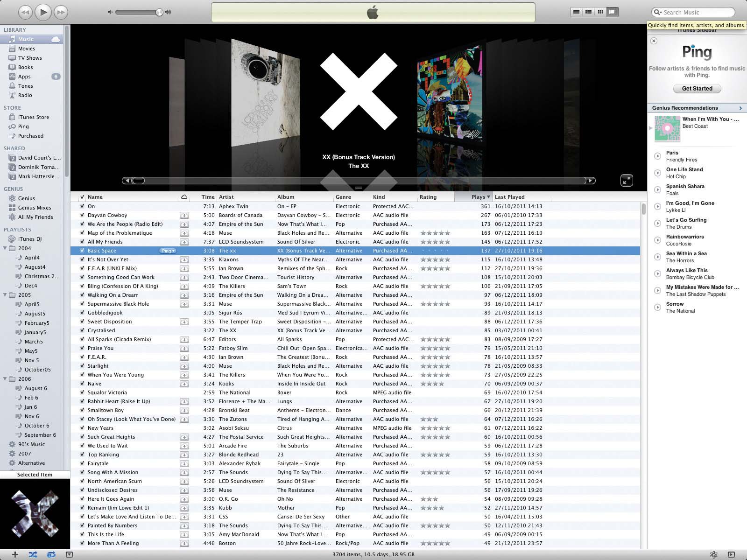The height and width of the screenshot is (560, 747).
Task: Skip to previous track button
Action: pyautogui.click(x=26, y=12)
